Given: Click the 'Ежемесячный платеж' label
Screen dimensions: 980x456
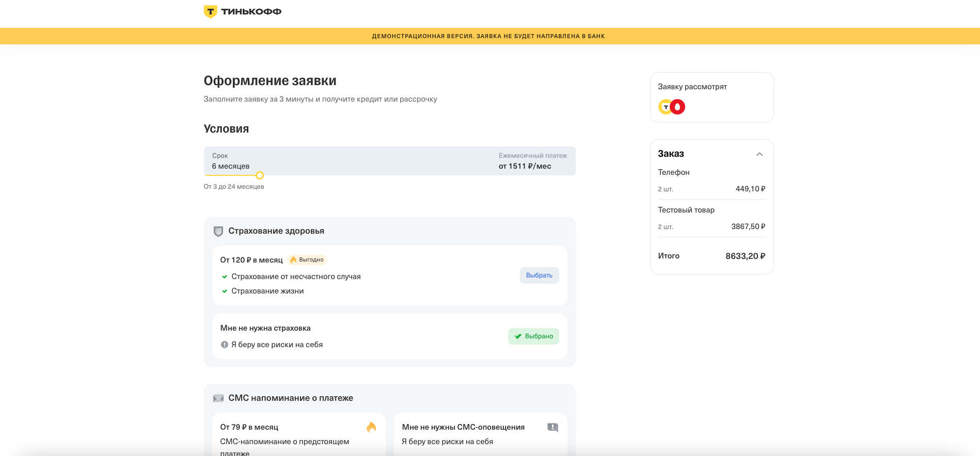Looking at the screenshot, I should [x=533, y=156].
